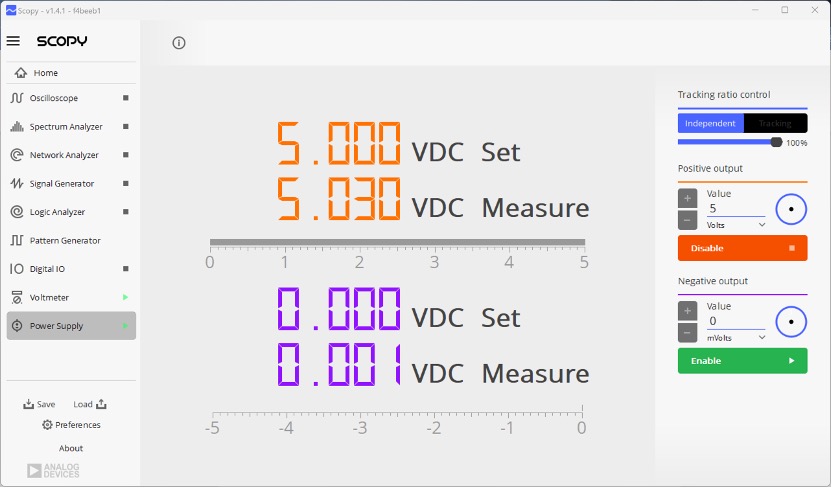Enable the negative output
Viewport: 832px width, 488px height.
point(742,361)
